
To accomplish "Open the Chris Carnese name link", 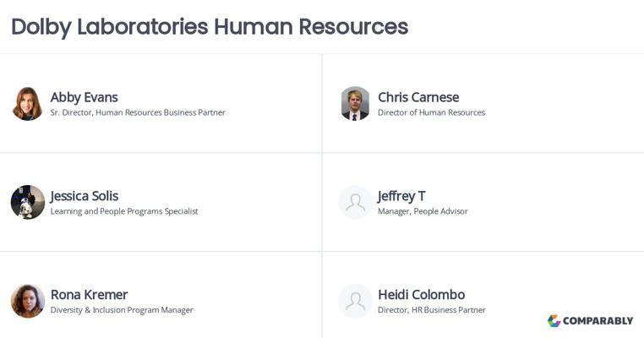I will [418, 97].
